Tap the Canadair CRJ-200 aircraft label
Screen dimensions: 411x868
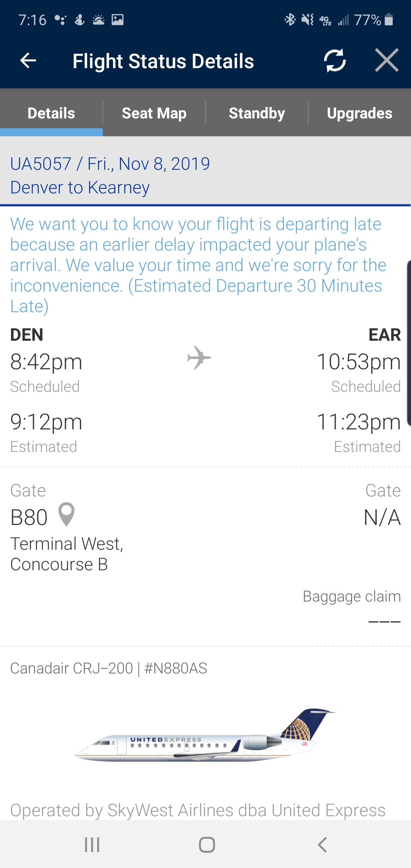click(x=109, y=668)
